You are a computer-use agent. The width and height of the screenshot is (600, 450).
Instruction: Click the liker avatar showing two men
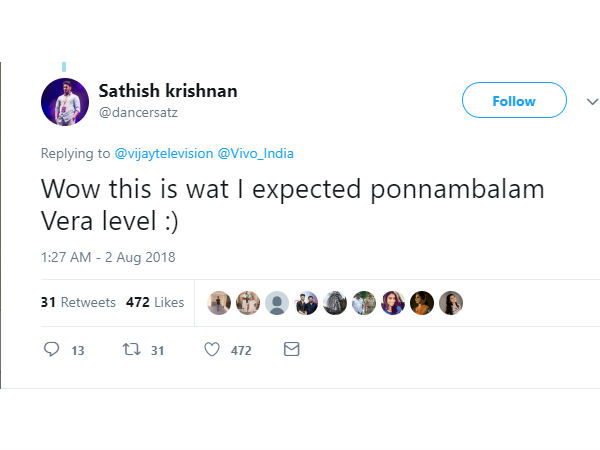point(306,302)
